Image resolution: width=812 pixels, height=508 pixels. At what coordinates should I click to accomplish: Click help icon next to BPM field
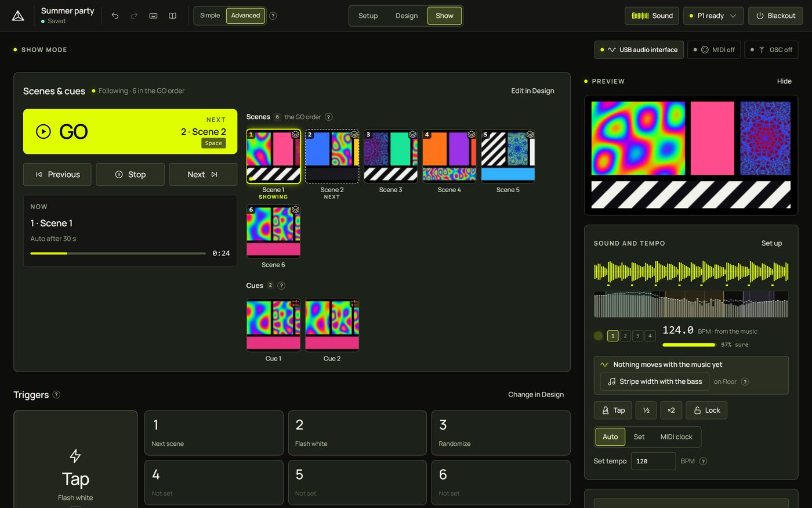[x=703, y=461]
